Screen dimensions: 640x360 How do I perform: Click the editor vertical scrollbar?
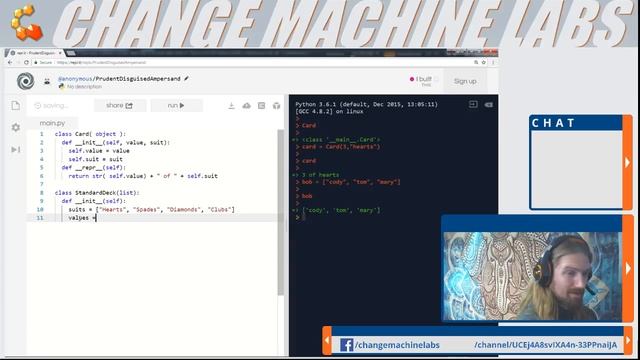click(x=281, y=212)
